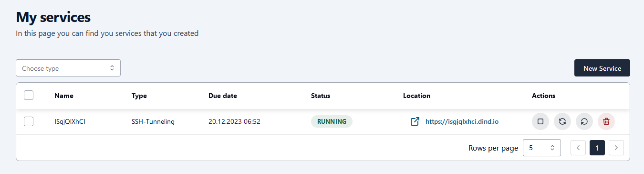
Task: Open the Rows per page dropdown
Action: tap(542, 148)
